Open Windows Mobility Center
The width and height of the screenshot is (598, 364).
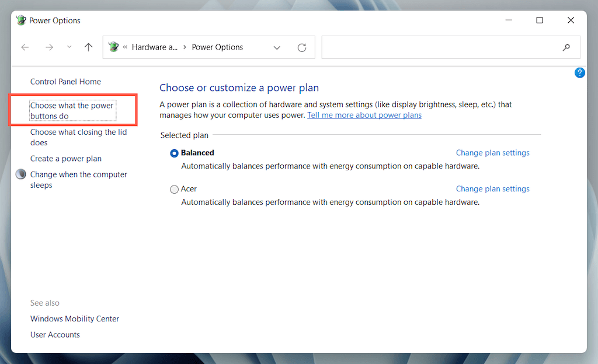(x=75, y=318)
